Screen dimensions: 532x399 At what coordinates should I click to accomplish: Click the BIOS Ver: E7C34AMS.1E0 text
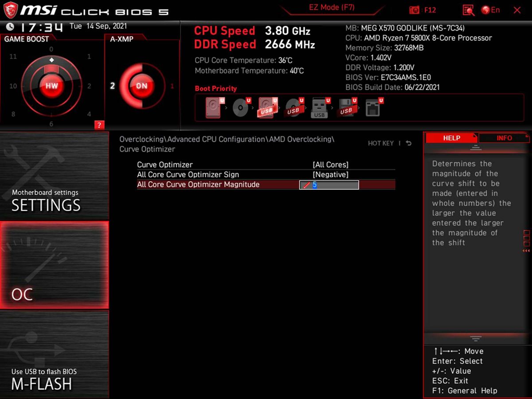(x=388, y=78)
